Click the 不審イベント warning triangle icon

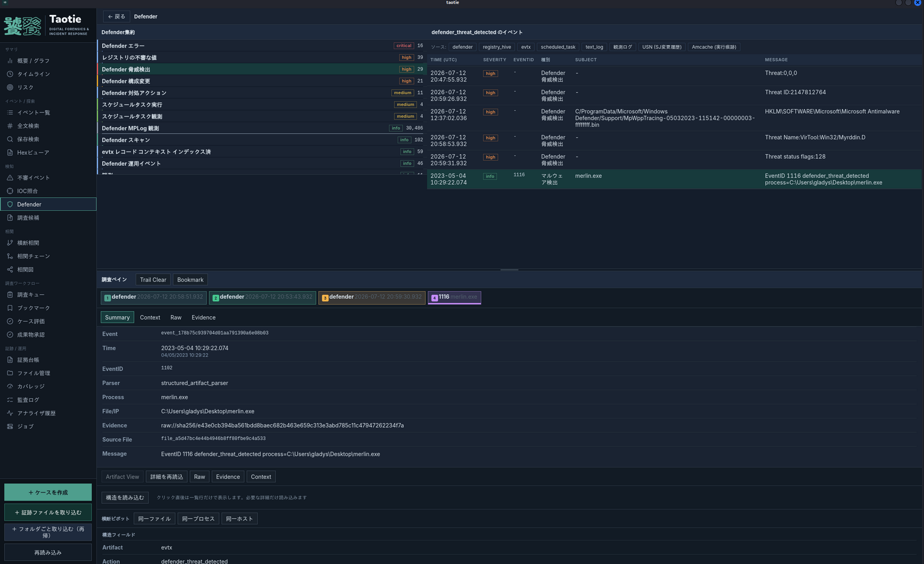pyautogui.click(x=10, y=177)
